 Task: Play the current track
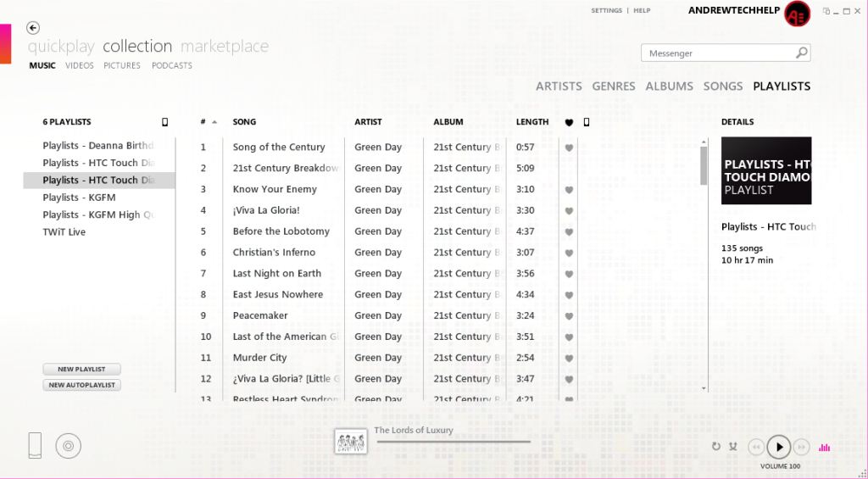click(x=779, y=447)
